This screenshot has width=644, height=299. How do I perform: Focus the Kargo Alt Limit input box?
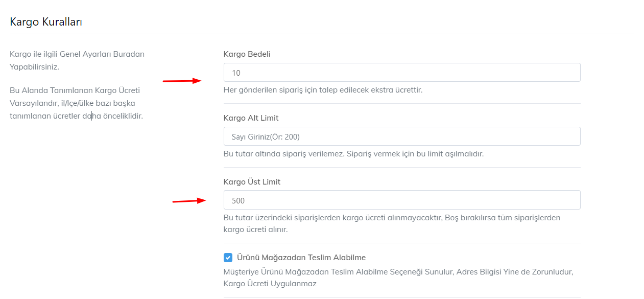click(401, 136)
